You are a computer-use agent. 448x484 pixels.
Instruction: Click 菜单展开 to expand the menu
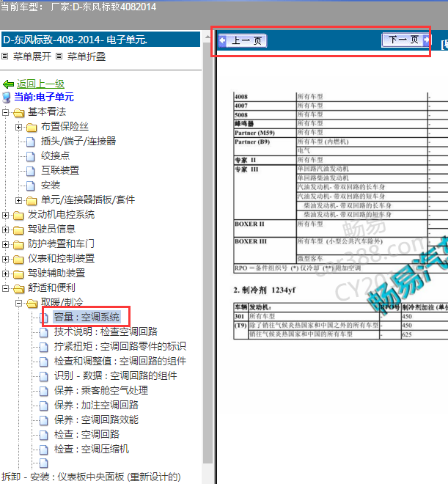point(32,56)
